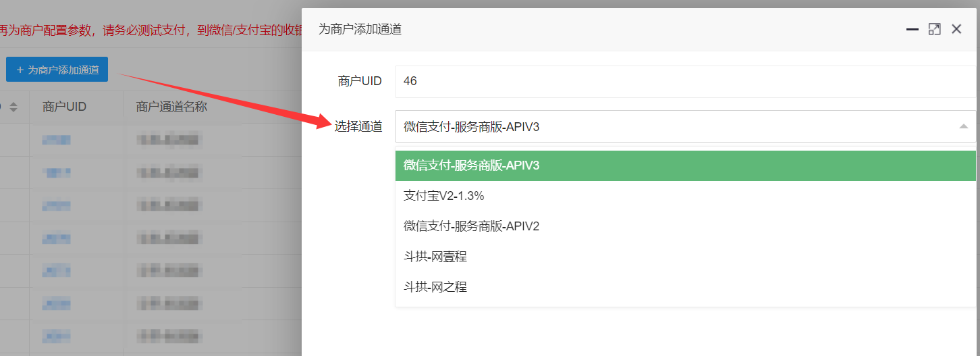Pick 斗拱-网之程 channel option
The width and height of the screenshot is (980, 356).
[435, 287]
